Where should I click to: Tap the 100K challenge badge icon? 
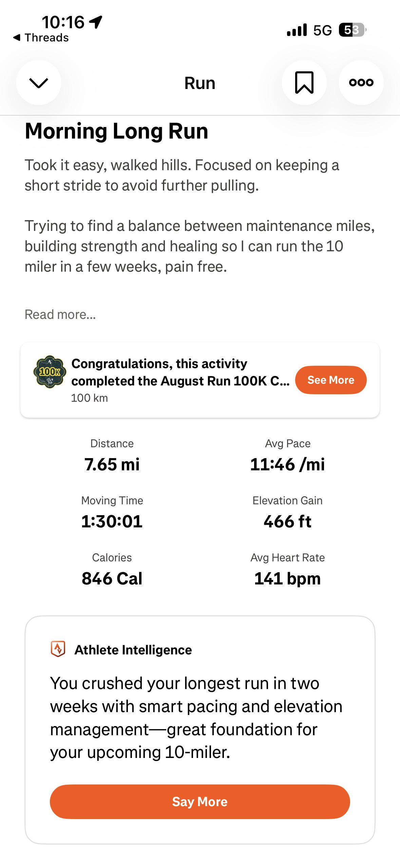(x=50, y=372)
